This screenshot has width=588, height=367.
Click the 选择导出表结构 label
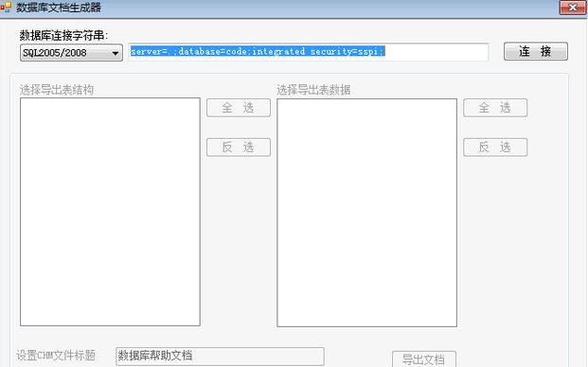click(x=57, y=90)
